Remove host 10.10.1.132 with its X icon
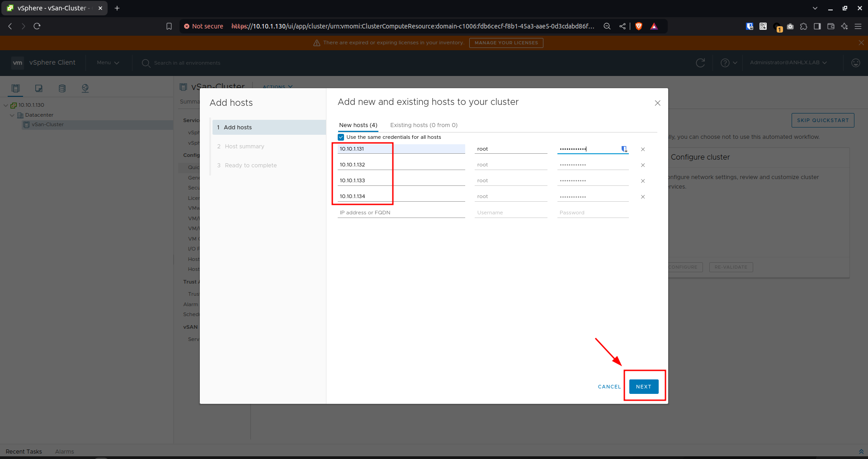 tap(643, 165)
